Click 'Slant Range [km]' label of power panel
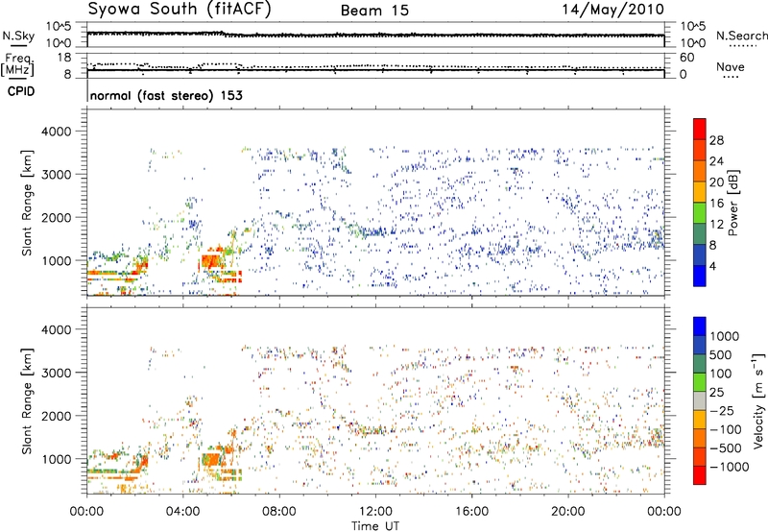768x532 pixels. point(27,203)
